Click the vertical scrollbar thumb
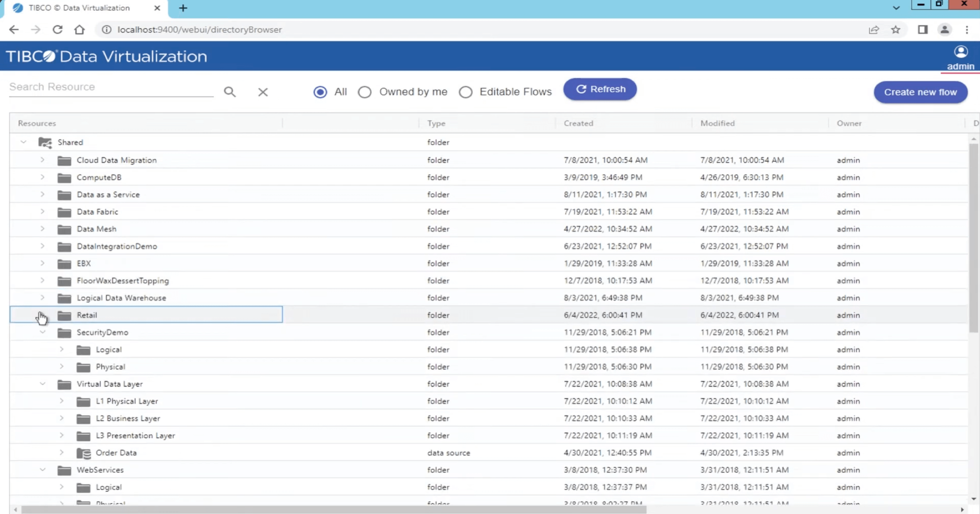The height and width of the screenshot is (514, 980). [x=974, y=238]
